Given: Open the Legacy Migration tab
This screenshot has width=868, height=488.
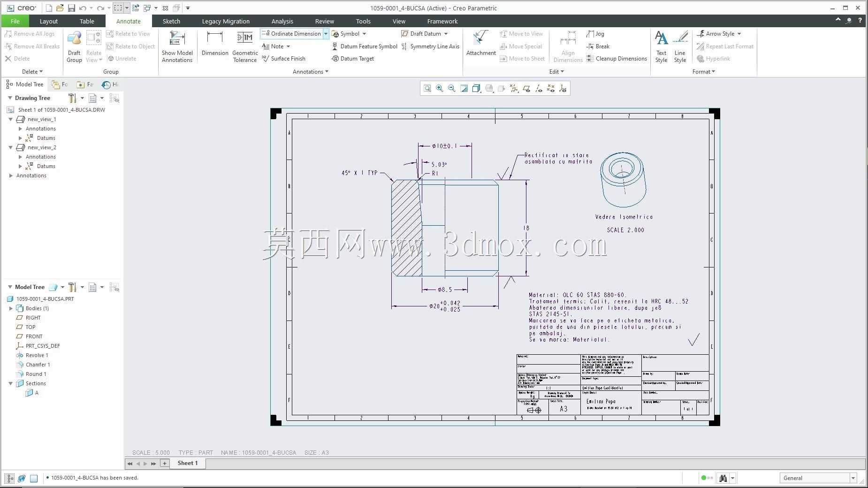Looking at the screenshot, I should coord(226,21).
